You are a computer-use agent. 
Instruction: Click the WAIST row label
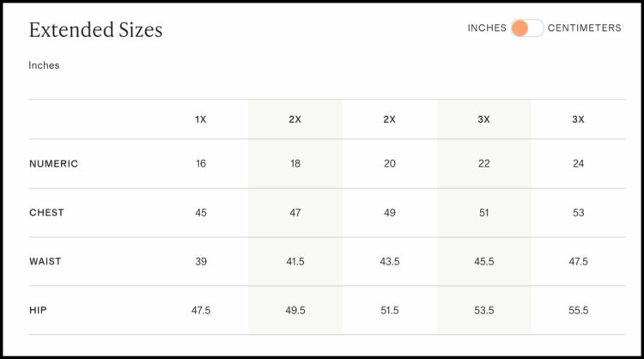[x=46, y=262]
